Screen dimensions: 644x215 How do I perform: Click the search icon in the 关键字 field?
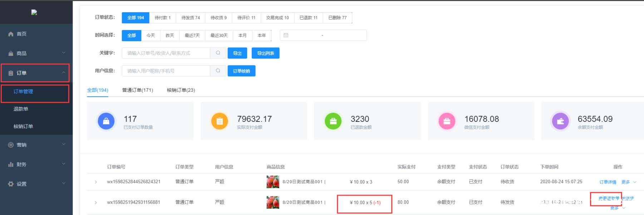(218, 53)
